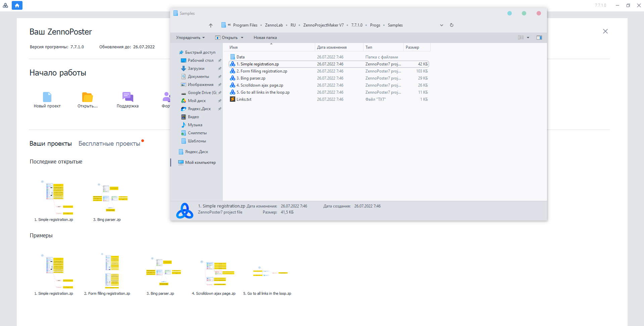Navigate to Изображения in the sidebar

200,85
